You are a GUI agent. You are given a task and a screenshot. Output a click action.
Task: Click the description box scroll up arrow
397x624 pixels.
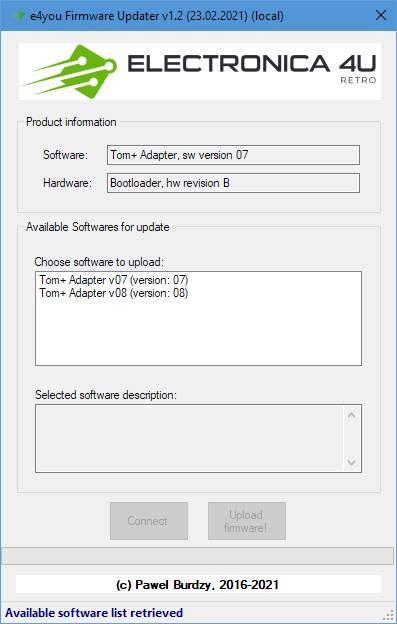click(351, 415)
